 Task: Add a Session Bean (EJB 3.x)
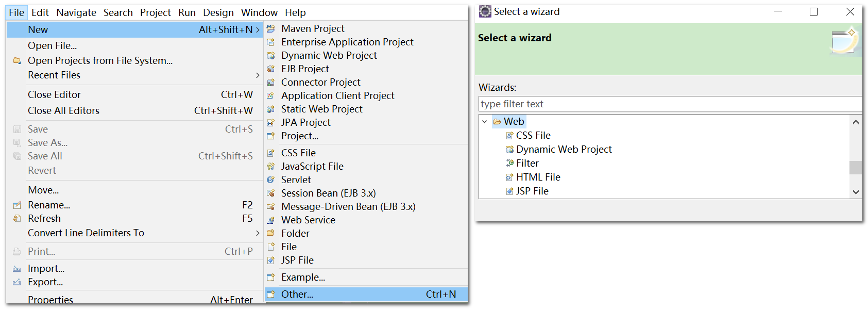[328, 193]
